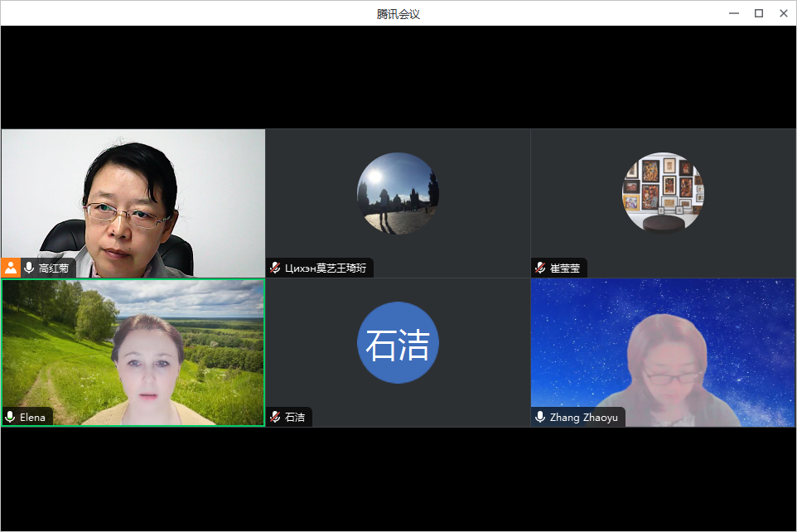Click the Elena name label
797x532 pixels.
click(32, 418)
